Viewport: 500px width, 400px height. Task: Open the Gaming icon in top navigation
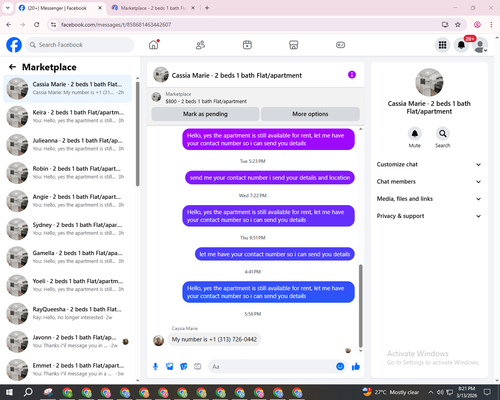pyautogui.click(x=340, y=45)
